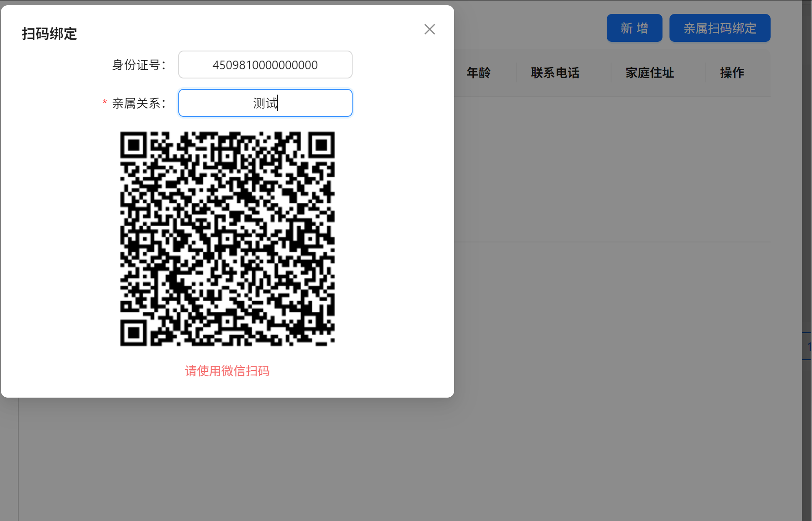Click the 操作 column header

pos(732,73)
